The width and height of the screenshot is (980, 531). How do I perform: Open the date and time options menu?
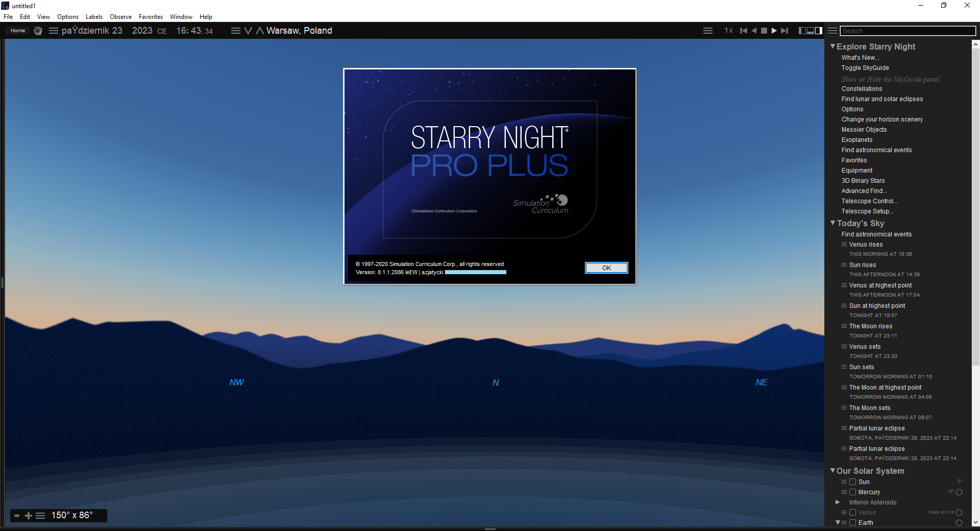pos(53,31)
